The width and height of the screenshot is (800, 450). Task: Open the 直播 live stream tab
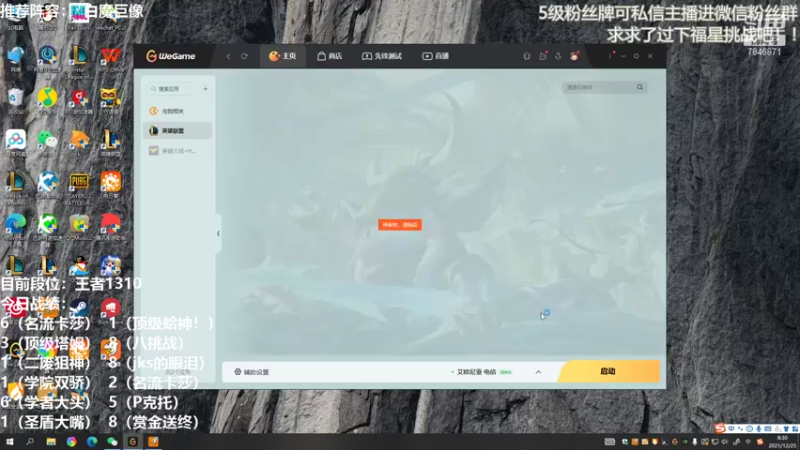tap(435, 56)
